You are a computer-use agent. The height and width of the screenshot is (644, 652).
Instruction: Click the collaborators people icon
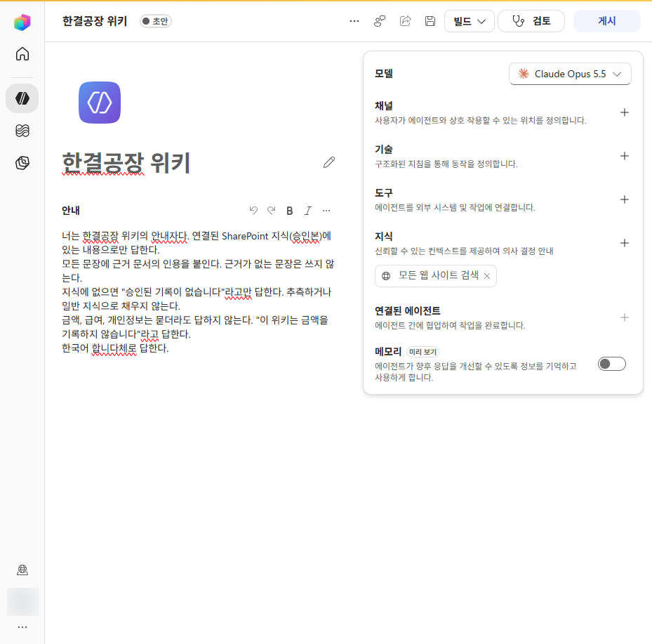380,21
